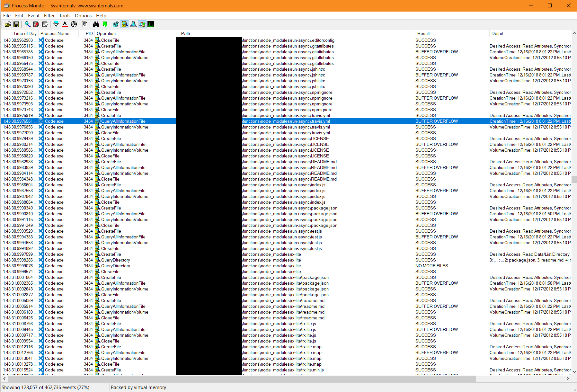Click the Process Name column header
577x392 pixels.
pos(58,33)
